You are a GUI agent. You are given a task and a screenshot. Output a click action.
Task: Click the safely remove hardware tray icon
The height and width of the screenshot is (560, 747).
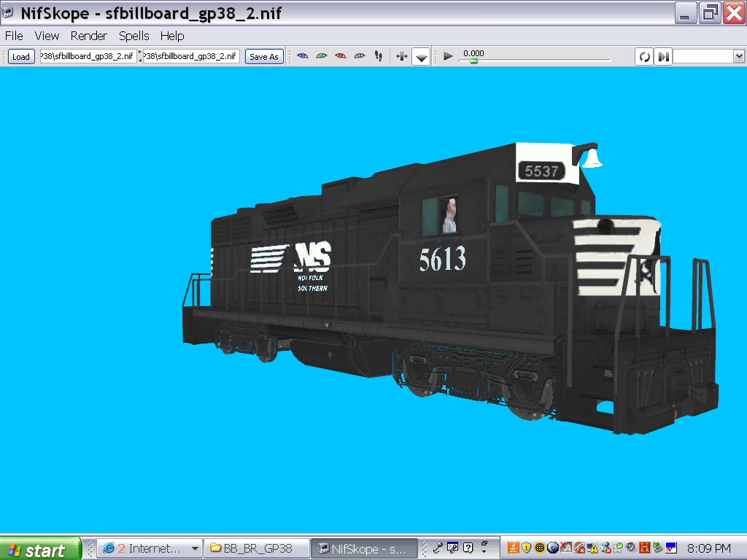tap(658, 548)
